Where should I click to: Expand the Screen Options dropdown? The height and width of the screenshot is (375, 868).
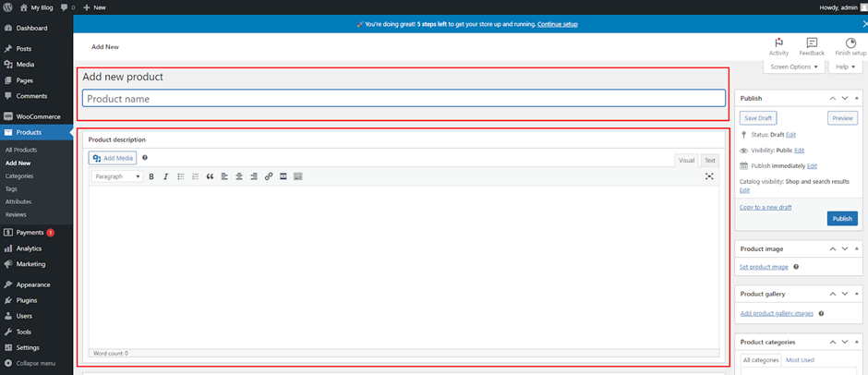(x=794, y=67)
